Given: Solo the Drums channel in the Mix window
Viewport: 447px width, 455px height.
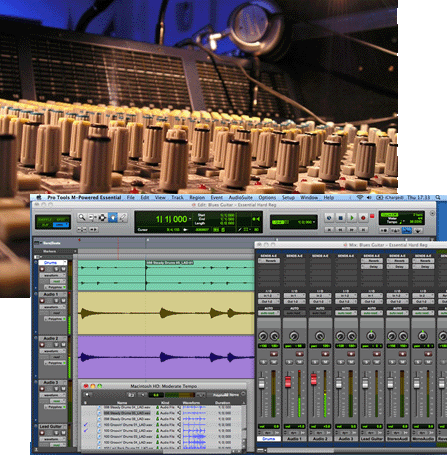Looking at the screenshot, I should 264,362.
